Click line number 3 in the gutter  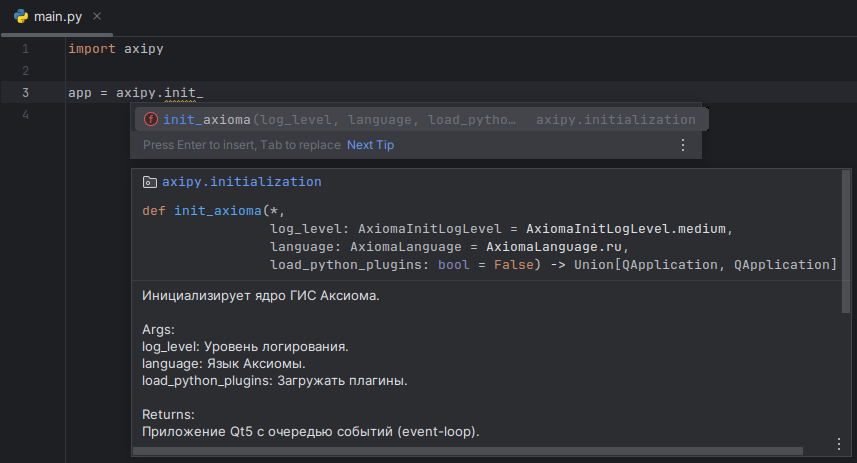point(25,93)
